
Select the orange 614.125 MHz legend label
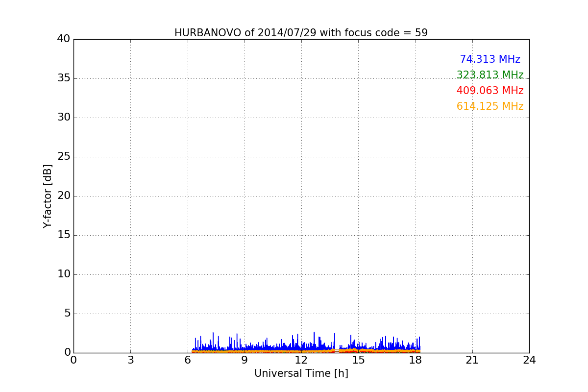pos(490,106)
